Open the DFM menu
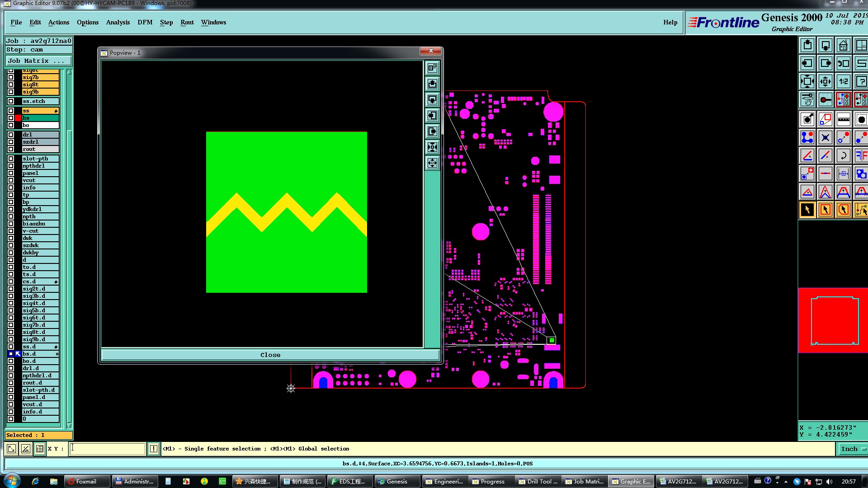This screenshot has height=488, width=868. tap(145, 22)
